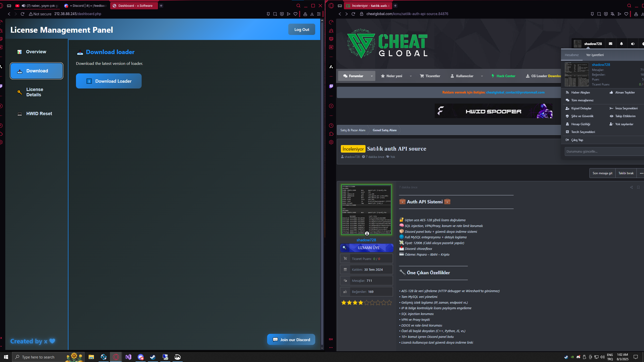Expand the Neler yeni dropdown arrow
Viewport: 644px width, 362px height.
(x=411, y=76)
